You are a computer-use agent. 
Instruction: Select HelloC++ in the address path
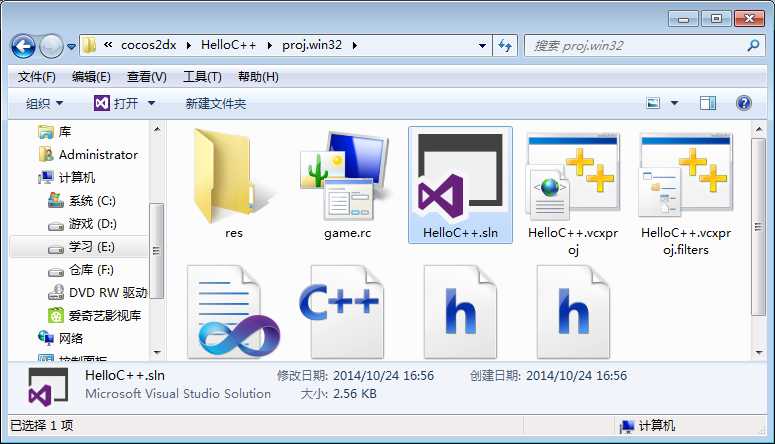click(228, 45)
